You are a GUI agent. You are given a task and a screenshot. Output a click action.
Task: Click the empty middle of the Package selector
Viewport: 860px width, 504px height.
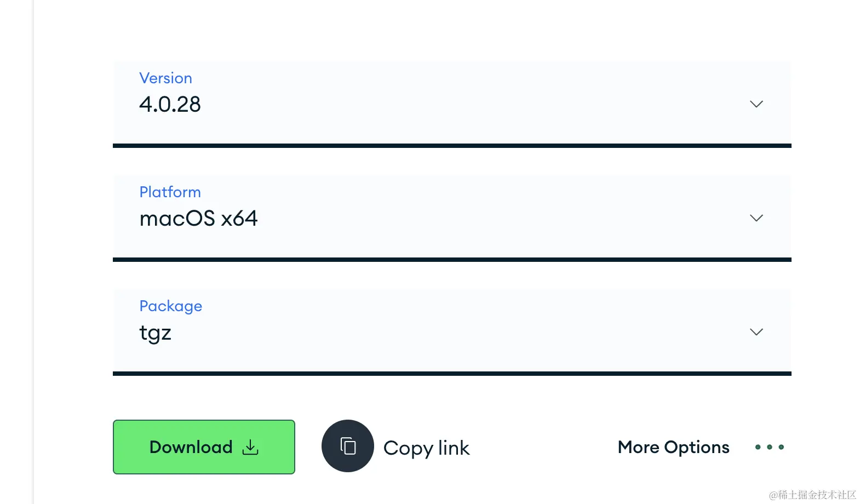(452, 331)
